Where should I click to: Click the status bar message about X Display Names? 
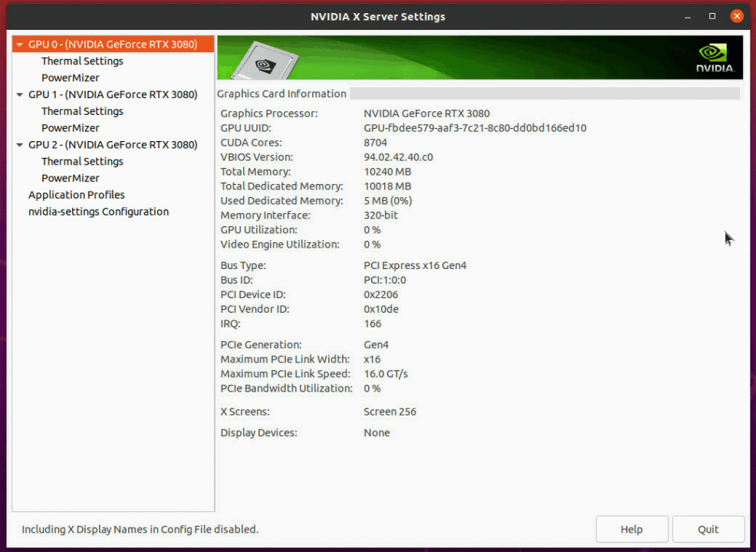[140, 529]
